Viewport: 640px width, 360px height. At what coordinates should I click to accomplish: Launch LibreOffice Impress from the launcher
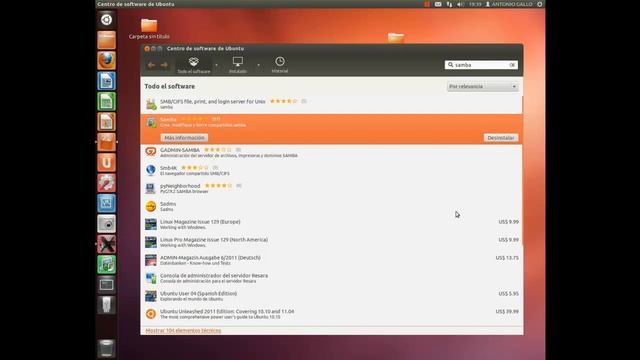106,122
